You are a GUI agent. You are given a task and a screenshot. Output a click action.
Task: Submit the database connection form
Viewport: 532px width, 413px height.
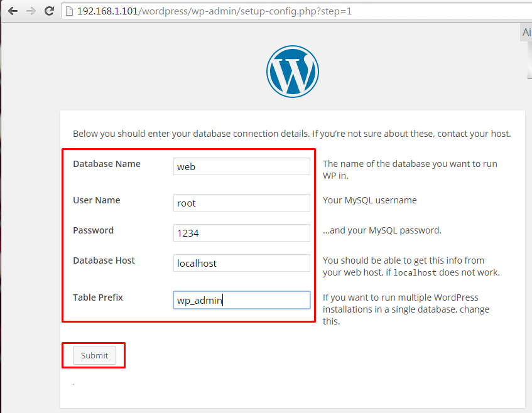[x=94, y=355]
